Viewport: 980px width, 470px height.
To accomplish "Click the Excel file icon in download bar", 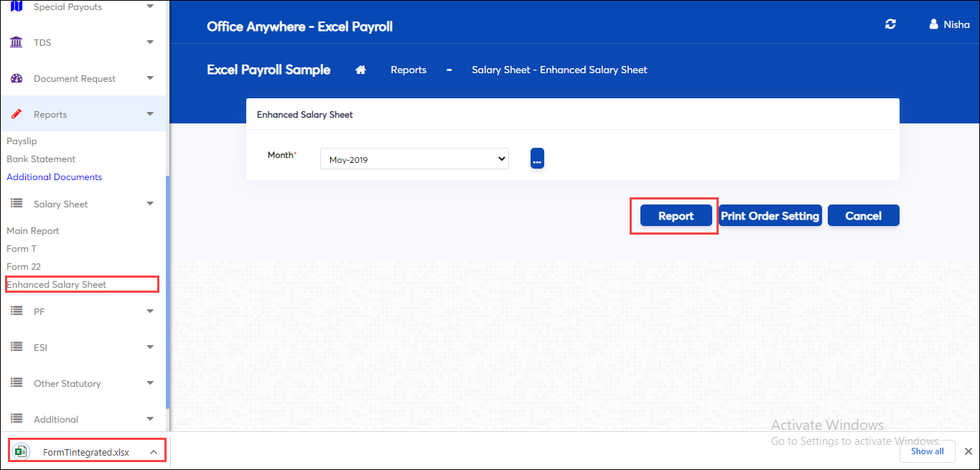I will [21, 451].
